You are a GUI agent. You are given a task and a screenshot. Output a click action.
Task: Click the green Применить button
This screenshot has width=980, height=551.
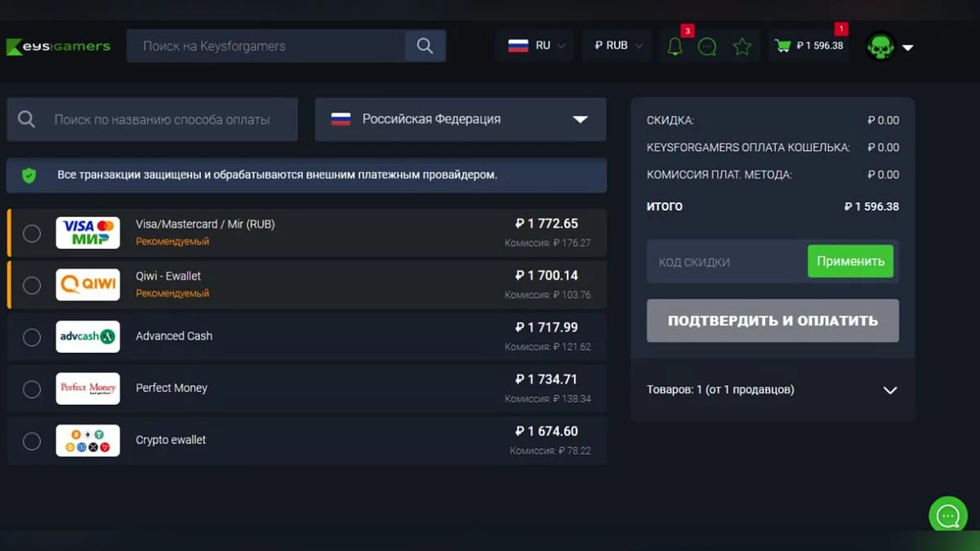coord(850,262)
